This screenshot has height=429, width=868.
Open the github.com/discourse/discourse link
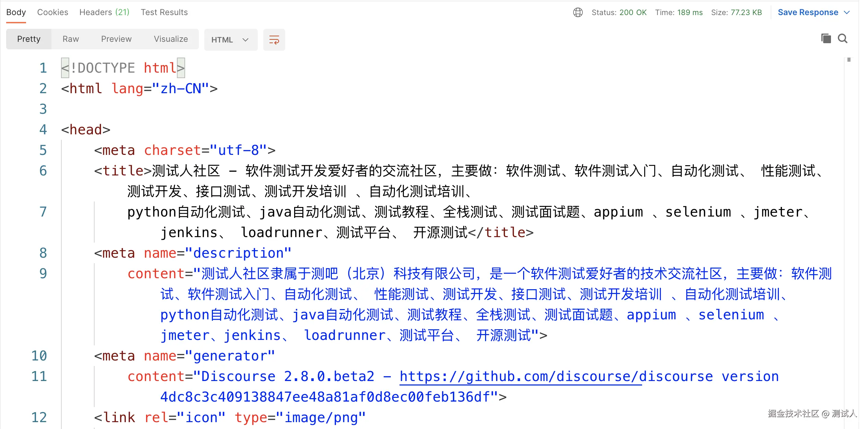(520, 377)
